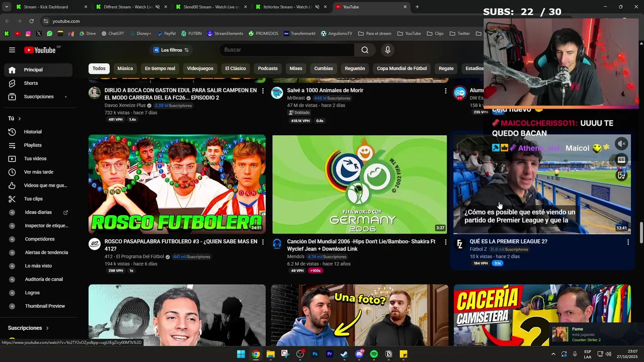Open the FUTBIN bookmark
Image resolution: width=644 pixels, height=362 pixels.
(x=191, y=34)
